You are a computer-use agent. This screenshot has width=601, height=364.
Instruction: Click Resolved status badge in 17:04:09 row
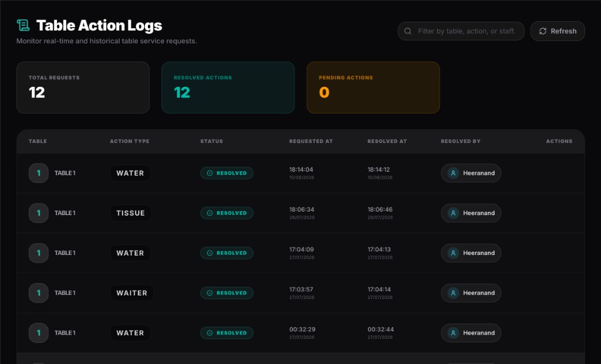click(x=227, y=253)
